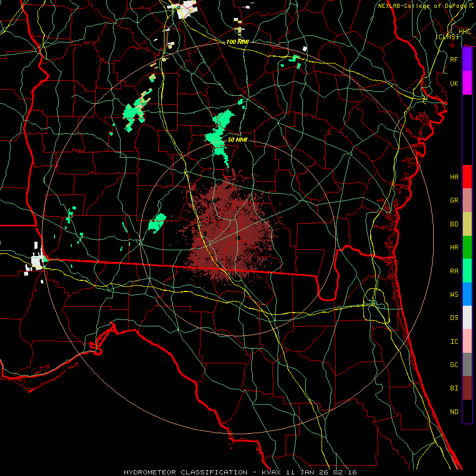
Task: Click the purple RF legend color swatch
Action: [x=467, y=59]
